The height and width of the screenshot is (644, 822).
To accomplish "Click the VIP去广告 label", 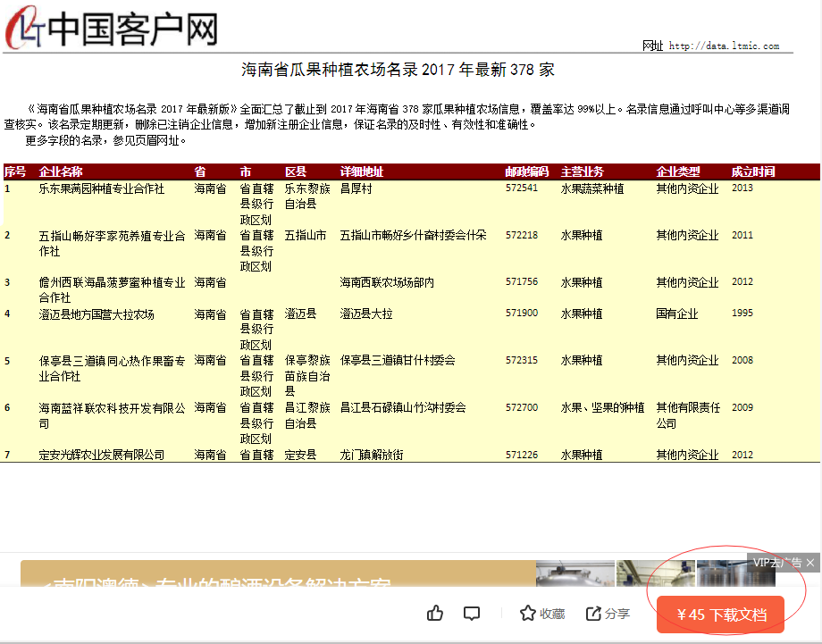I will tap(777, 563).
